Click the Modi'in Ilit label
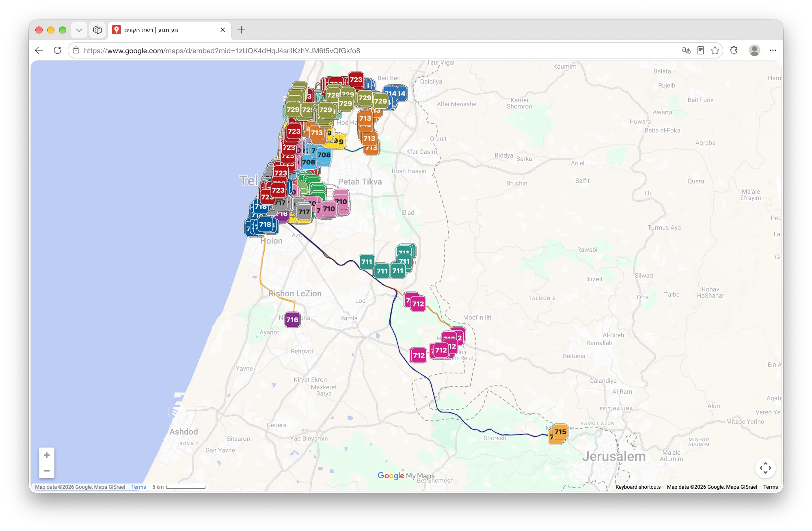The height and width of the screenshot is (531, 812). (477, 317)
